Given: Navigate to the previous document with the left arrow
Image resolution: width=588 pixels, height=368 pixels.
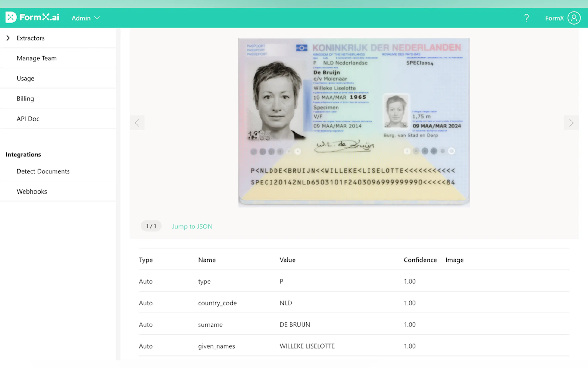Looking at the screenshot, I should 137,123.
